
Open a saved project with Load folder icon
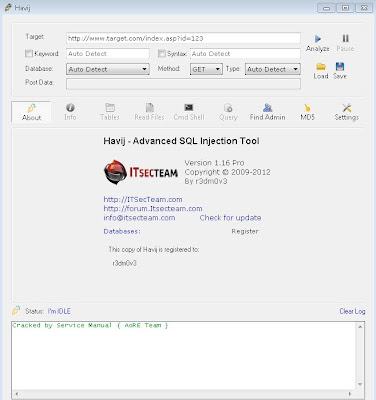coord(321,67)
